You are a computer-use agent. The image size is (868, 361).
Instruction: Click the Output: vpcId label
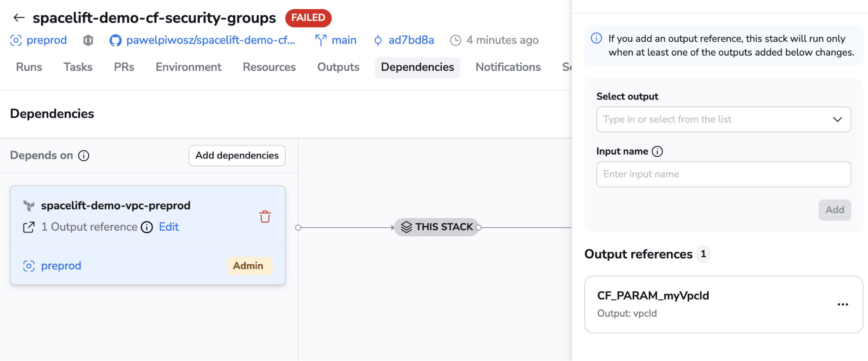(627, 313)
